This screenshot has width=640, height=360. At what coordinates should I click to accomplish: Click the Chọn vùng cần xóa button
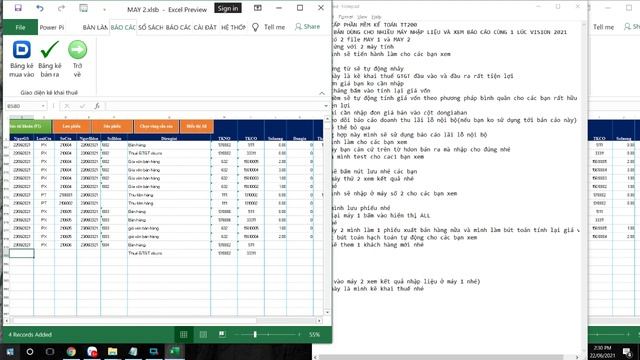(156, 127)
